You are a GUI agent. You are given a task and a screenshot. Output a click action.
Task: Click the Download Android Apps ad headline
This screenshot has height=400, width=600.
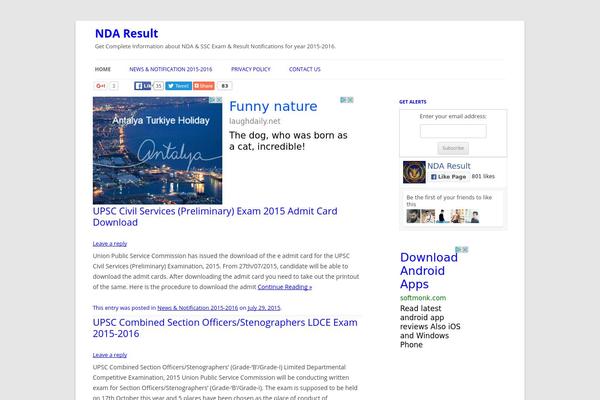(x=429, y=271)
